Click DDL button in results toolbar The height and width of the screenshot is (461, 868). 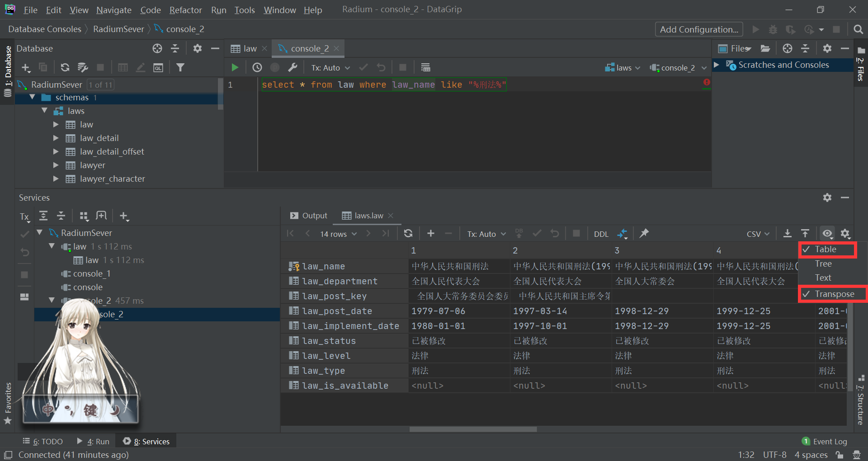point(601,234)
